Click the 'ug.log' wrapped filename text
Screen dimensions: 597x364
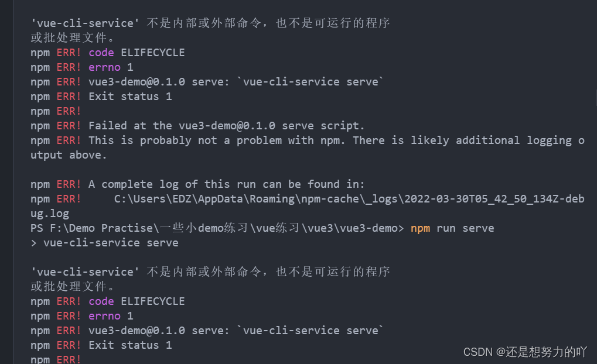point(50,214)
